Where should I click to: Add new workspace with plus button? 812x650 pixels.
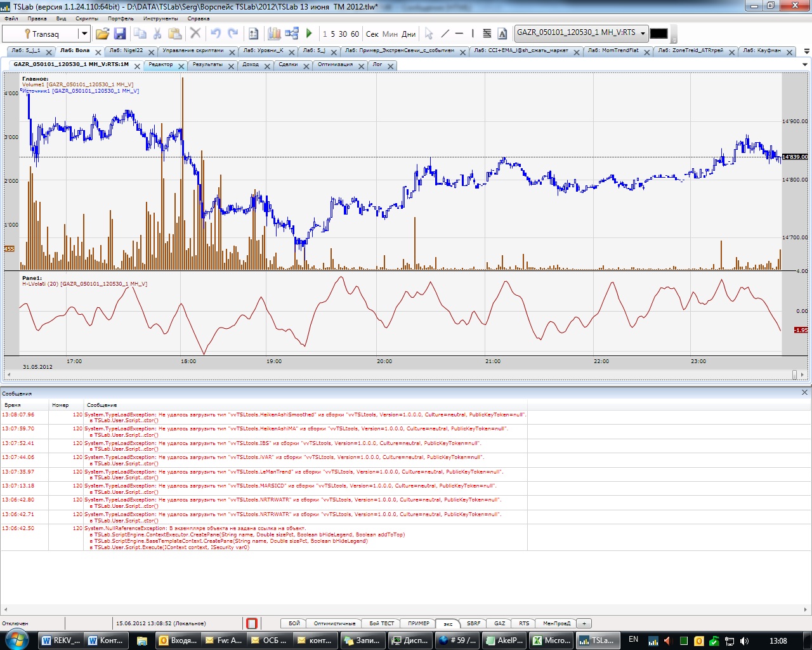click(x=584, y=623)
